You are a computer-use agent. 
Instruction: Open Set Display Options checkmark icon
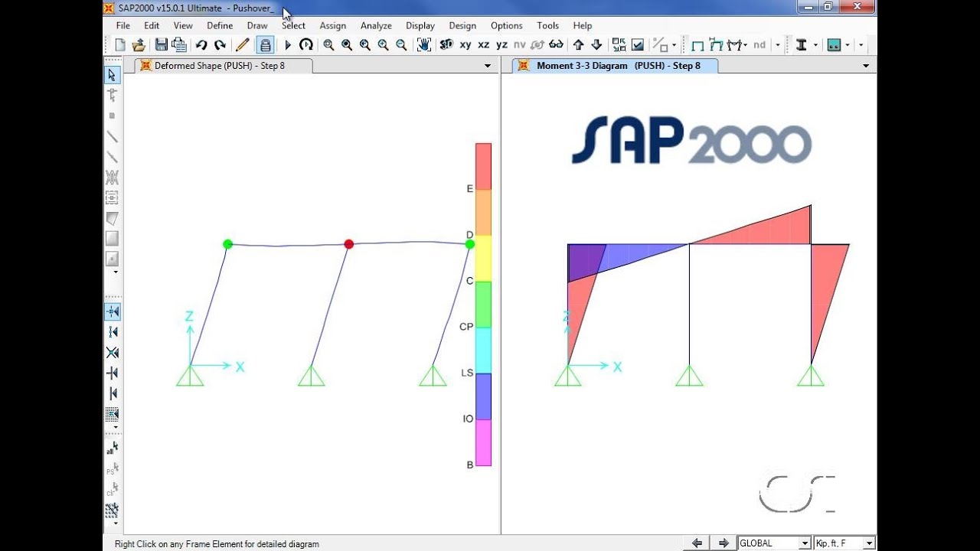tap(637, 45)
